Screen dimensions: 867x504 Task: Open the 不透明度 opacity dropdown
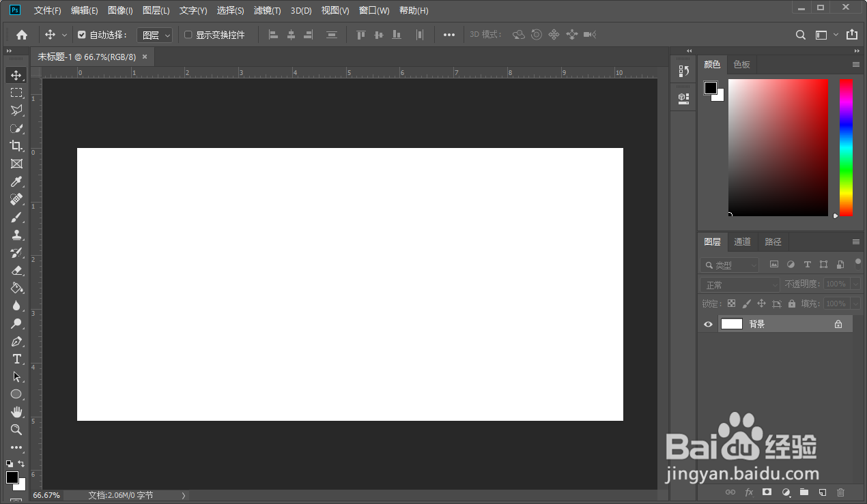click(x=855, y=284)
